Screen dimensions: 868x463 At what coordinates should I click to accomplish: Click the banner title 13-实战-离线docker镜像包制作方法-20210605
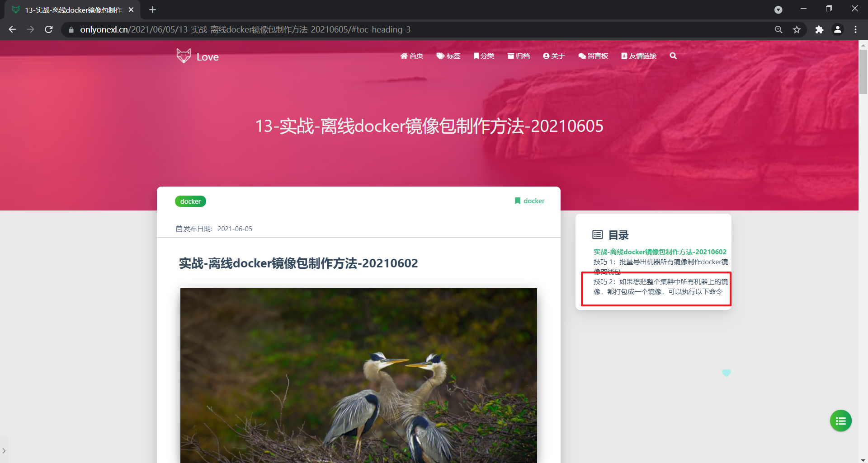point(429,126)
